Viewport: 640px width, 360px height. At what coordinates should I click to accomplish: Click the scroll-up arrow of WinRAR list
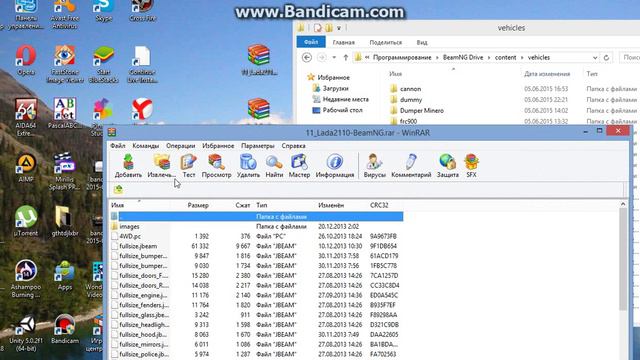pos(622,204)
